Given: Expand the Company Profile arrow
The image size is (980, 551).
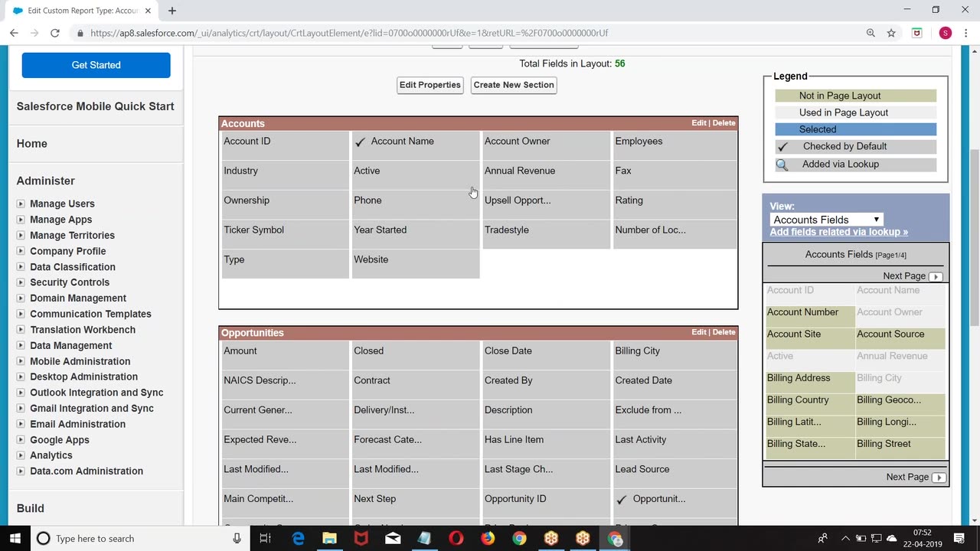Looking at the screenshot, I should pyautogui.click(x=21, y=251).
